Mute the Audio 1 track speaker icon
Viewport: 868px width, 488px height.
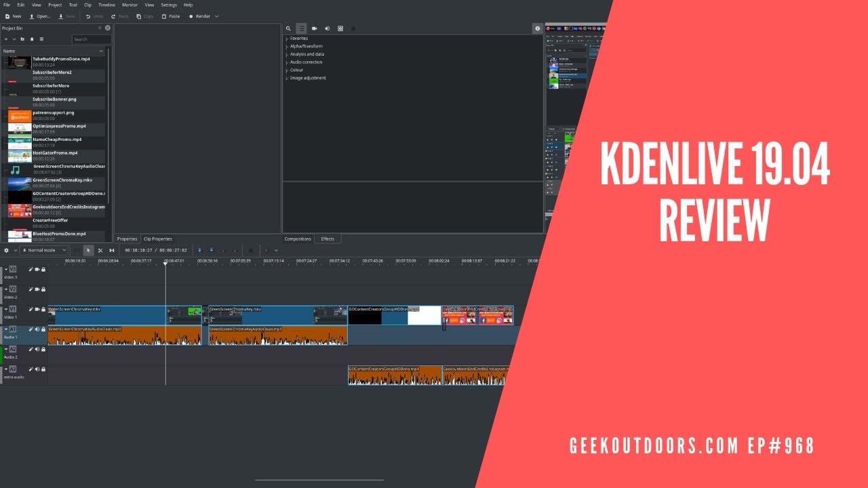coord(37,329)
